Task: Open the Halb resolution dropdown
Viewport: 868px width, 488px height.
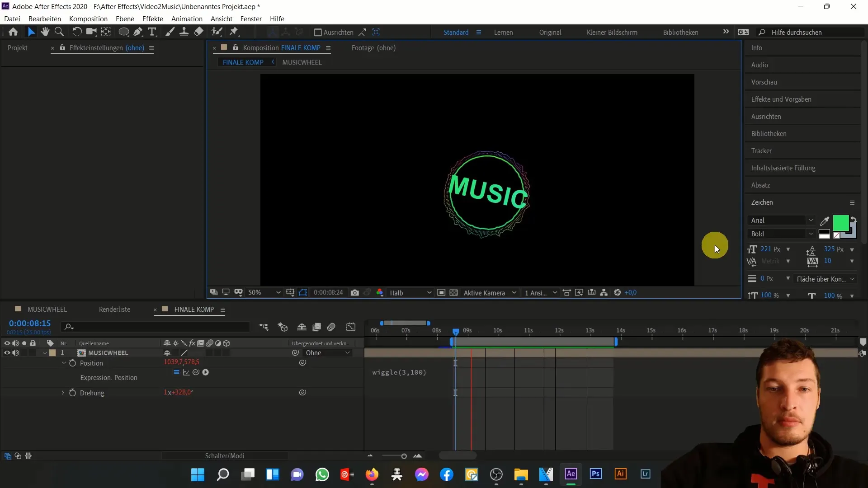Action: click(410, 293)
